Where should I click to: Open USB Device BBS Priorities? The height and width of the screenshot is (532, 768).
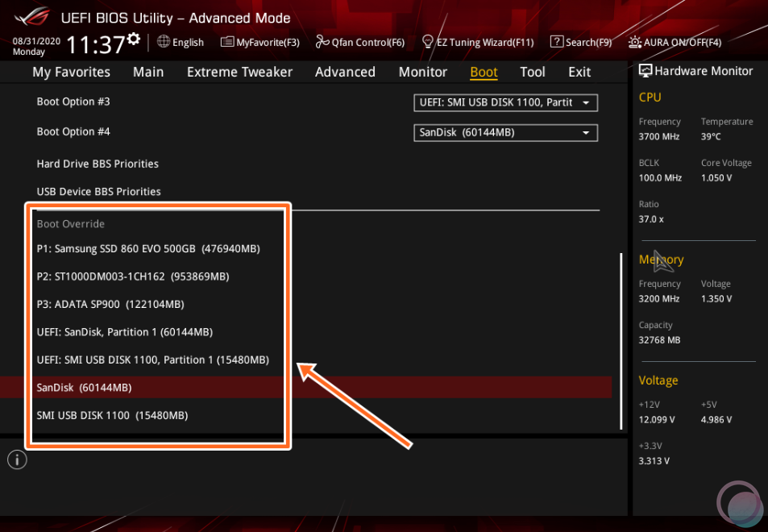pyautogui.click(x=98, y=192)
